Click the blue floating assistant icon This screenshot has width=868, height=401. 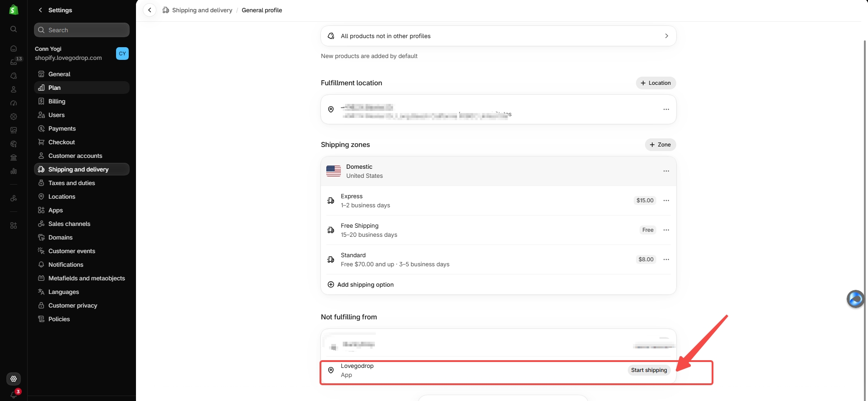pos(855,299)
